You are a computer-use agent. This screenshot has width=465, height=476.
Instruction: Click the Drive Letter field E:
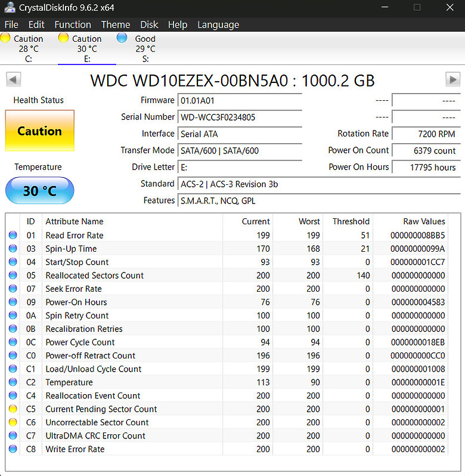240,167
